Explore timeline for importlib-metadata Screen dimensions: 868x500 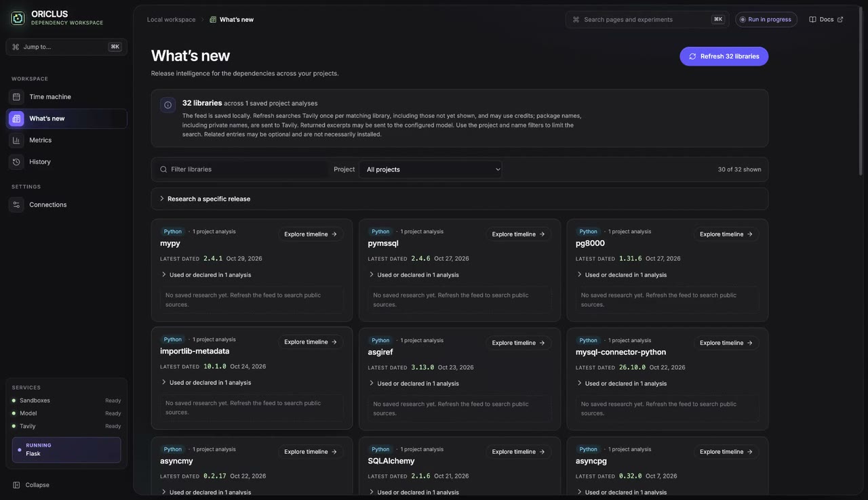pos(311,342)
